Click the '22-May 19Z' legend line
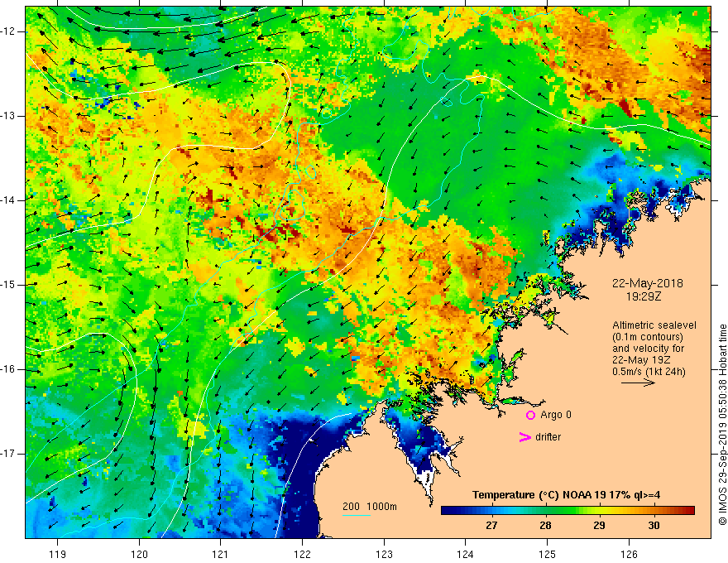The height and width of the screenshot is (563, 728). (x=640, y=360)
